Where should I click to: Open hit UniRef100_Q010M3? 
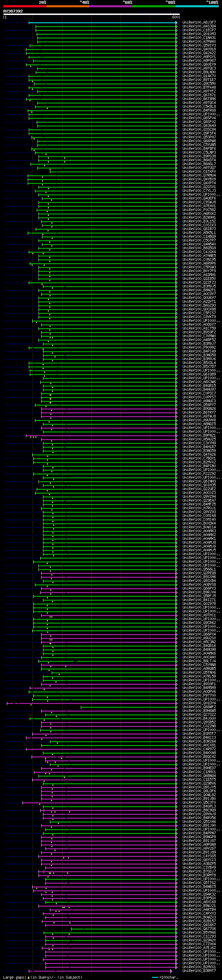(x=199, y=34)
